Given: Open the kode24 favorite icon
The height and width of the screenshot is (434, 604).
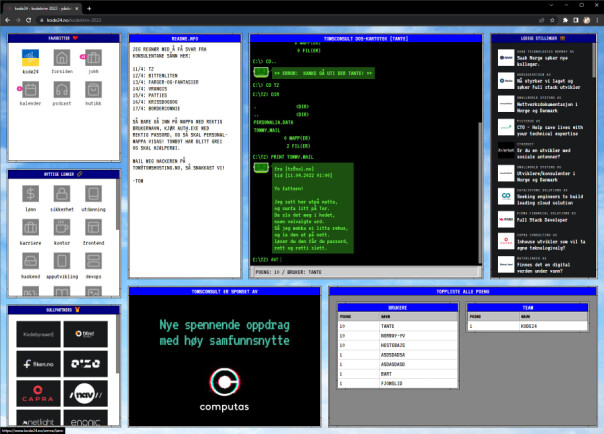Looking at the screenshot, I should point(30,58).
